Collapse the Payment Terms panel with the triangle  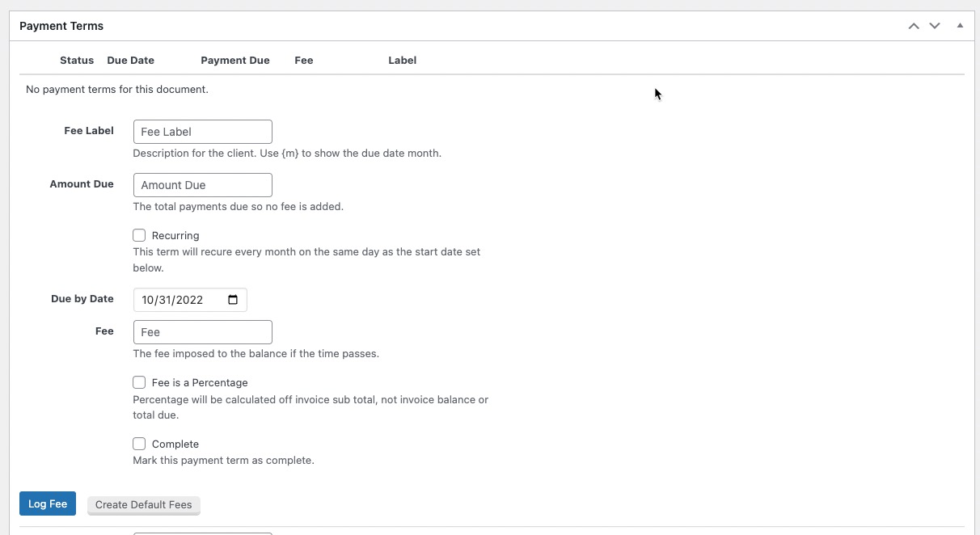click(x=960, y=26)
